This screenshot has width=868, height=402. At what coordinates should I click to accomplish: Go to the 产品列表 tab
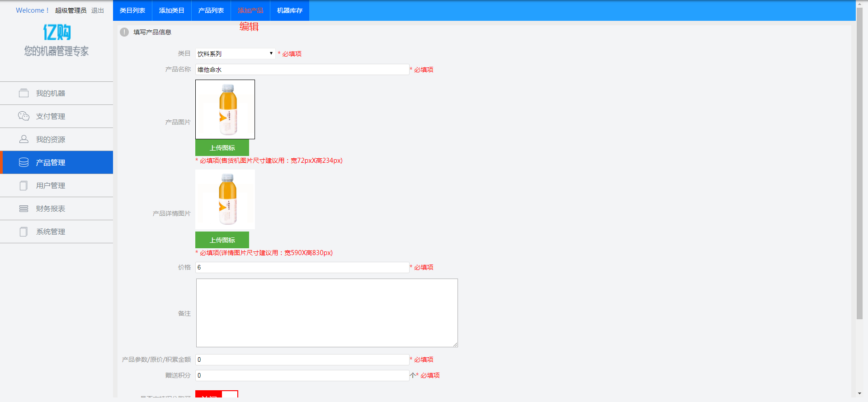tap(211, 10)
